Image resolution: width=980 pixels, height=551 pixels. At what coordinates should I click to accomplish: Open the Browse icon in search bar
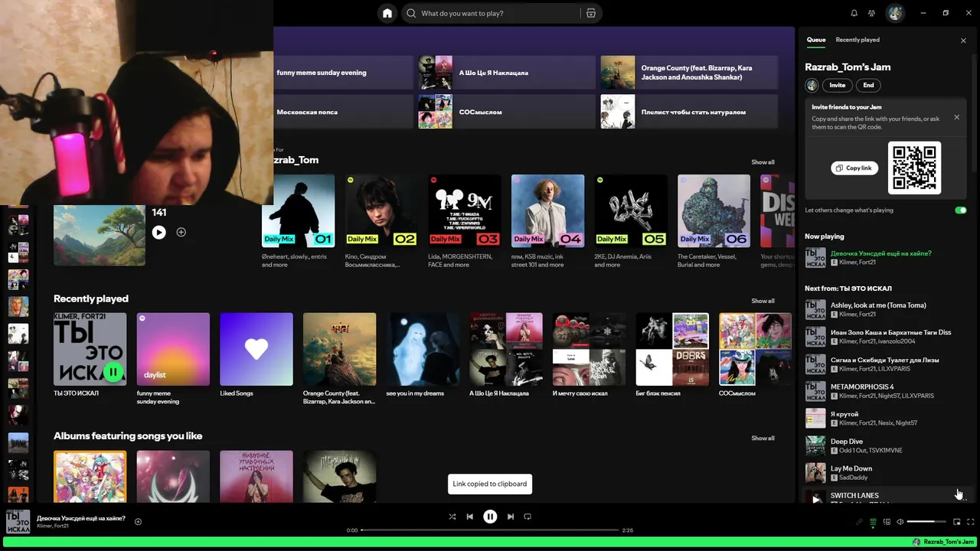pyautogui.click(x=590, y=13)
